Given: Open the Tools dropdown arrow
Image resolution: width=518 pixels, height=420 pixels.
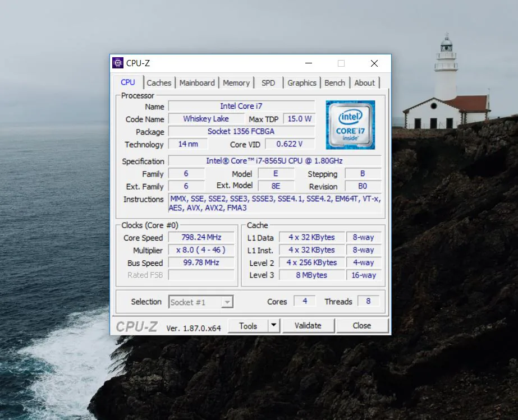Looking at the screenshot, I should tap(273, 325).
